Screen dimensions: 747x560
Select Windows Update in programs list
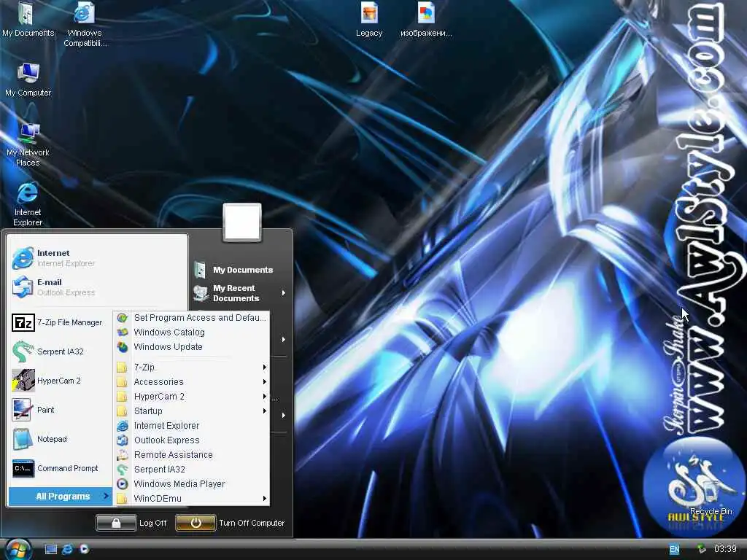(x=192, y=346)
